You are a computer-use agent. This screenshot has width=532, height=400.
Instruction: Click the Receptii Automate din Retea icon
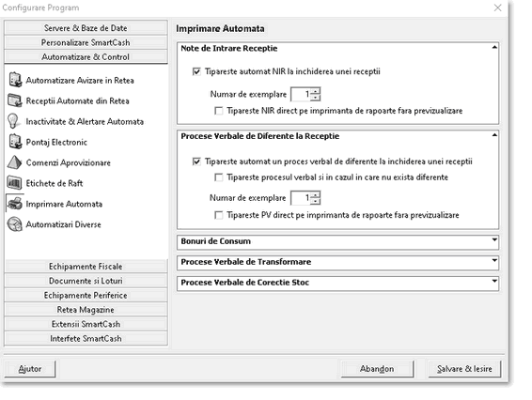(15, 100)
